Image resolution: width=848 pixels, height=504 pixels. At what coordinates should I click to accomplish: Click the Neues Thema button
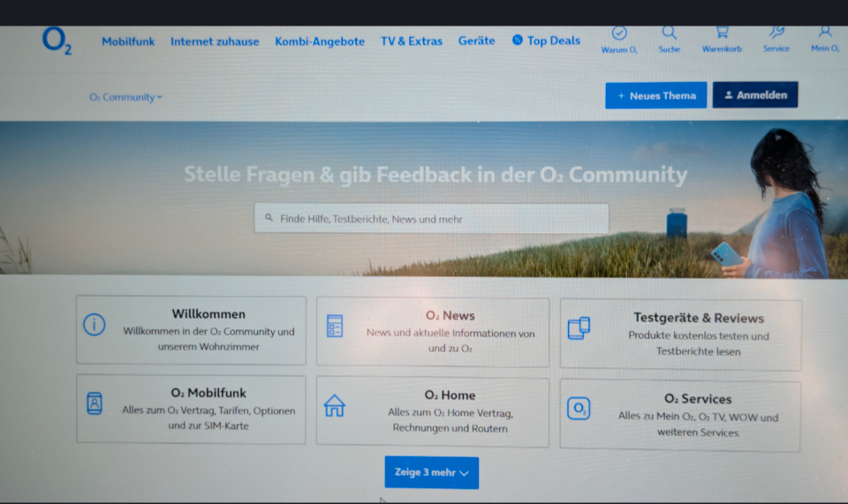point(656,95)
